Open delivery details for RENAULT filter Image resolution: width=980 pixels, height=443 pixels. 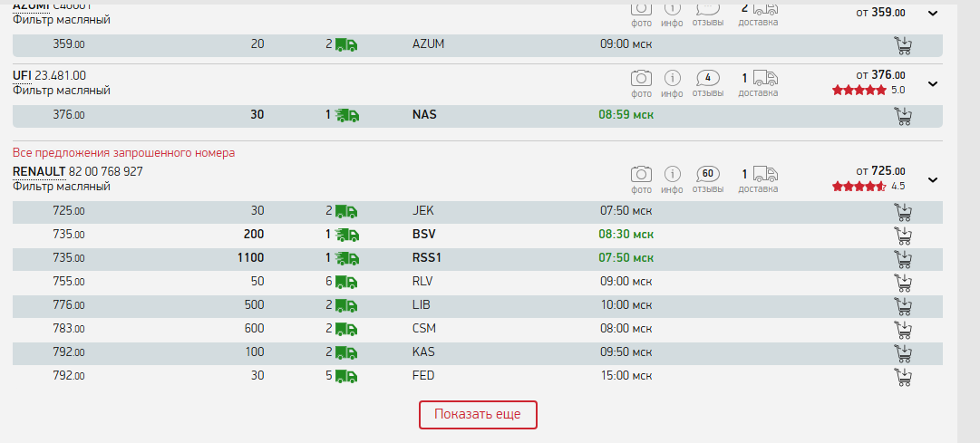point(758,180)
